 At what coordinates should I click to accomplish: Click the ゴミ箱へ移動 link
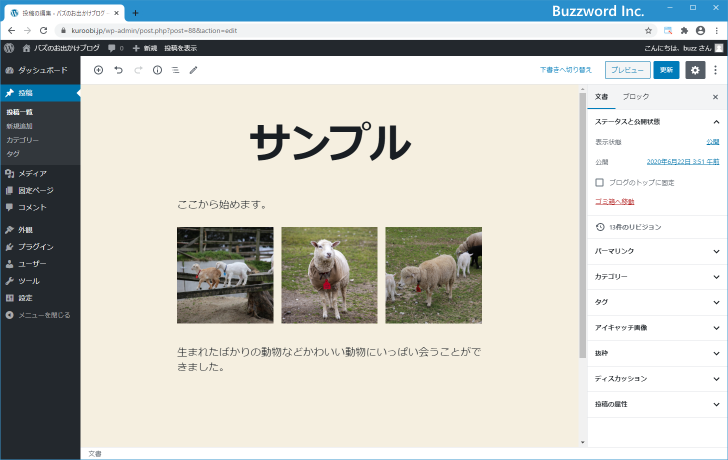click(614, 202)
